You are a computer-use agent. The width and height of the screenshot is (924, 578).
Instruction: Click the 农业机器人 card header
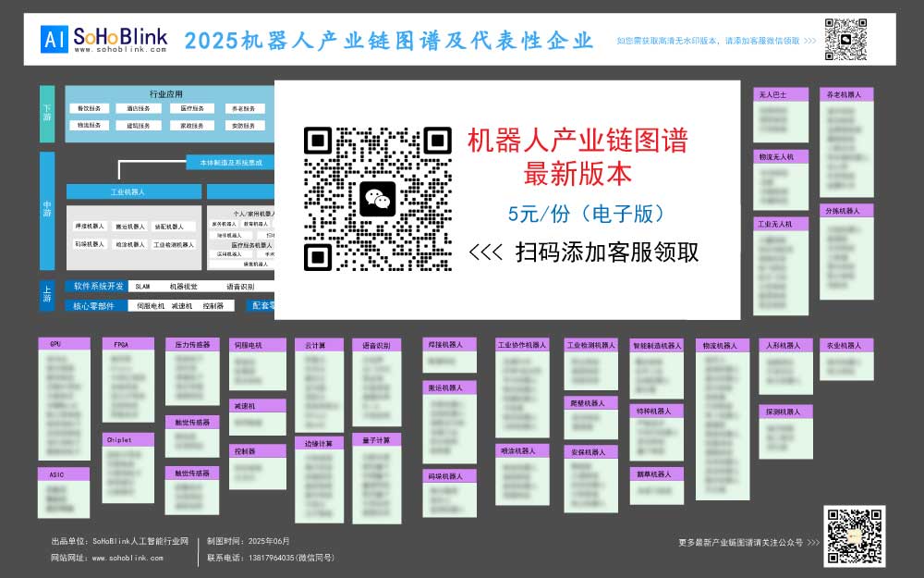(846, 346)
